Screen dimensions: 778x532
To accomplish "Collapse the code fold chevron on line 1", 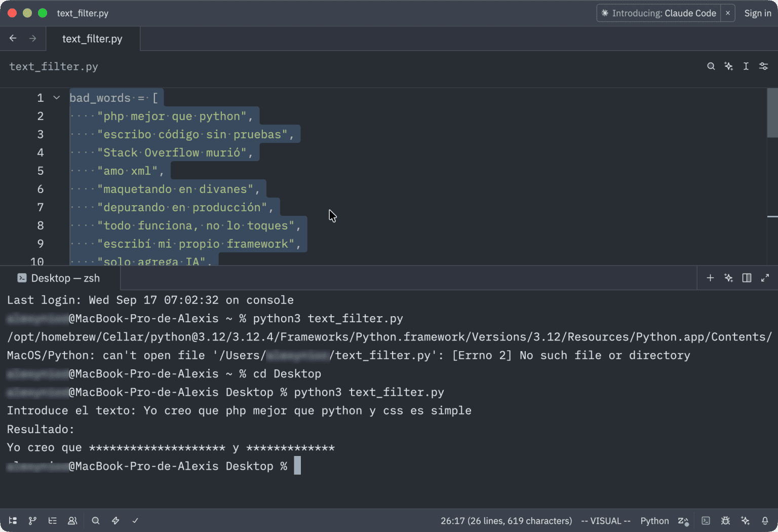I will coord(56,97).
